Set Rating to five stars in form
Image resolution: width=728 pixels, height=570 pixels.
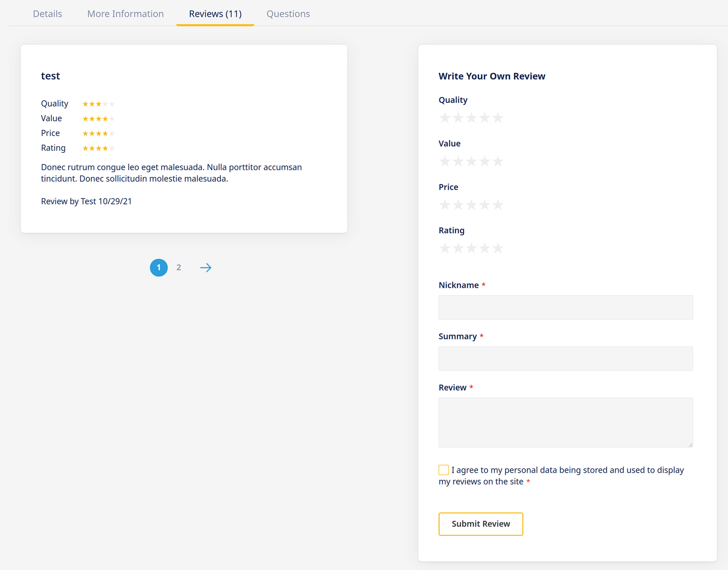click(x=498, y=248)
